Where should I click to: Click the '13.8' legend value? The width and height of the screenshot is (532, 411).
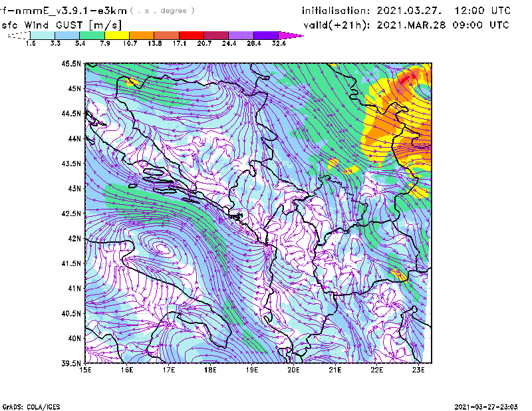pos(155,43)
